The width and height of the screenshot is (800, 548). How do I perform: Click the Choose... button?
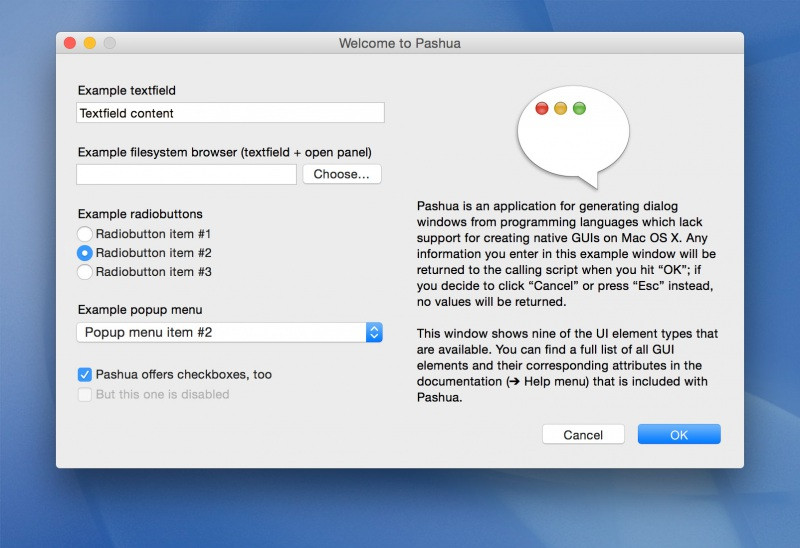click(x=342, y=174)
